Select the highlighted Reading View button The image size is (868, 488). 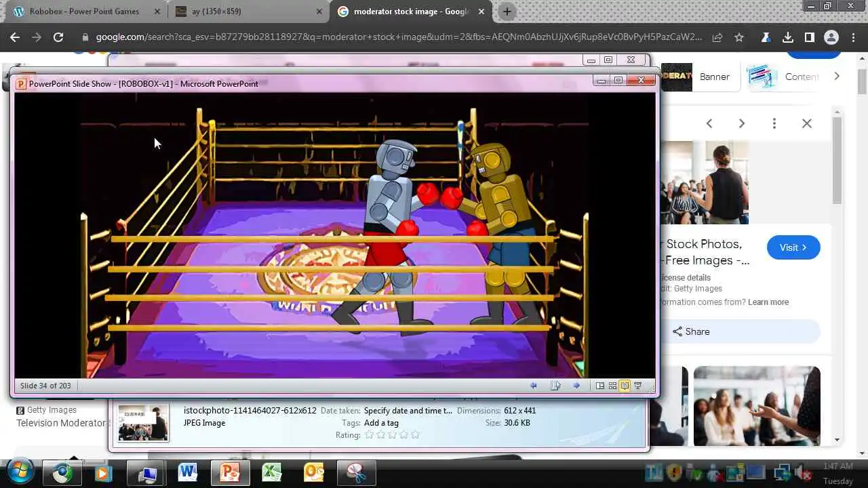[625, 386]
